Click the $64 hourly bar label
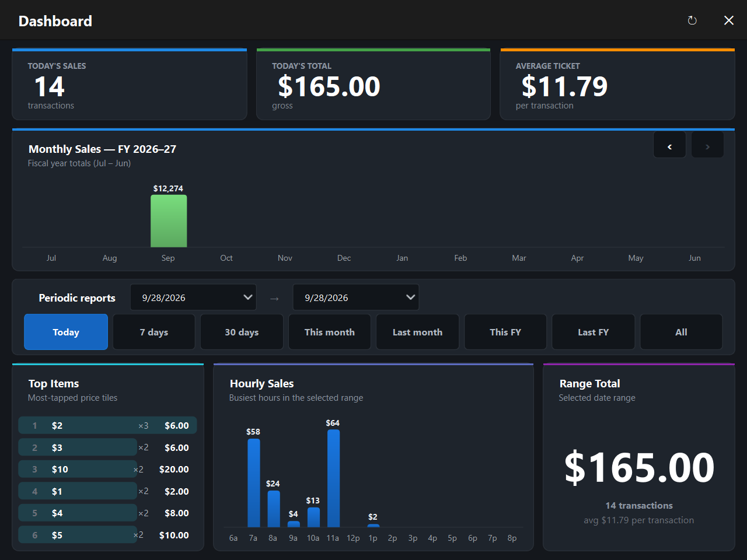The image size is (747, 560). (x=333, y=423)
